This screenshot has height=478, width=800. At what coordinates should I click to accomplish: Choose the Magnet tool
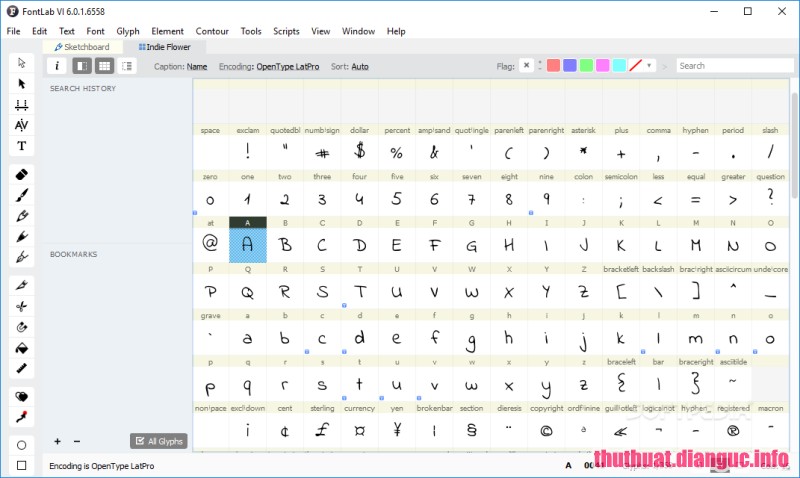(21, 327)
